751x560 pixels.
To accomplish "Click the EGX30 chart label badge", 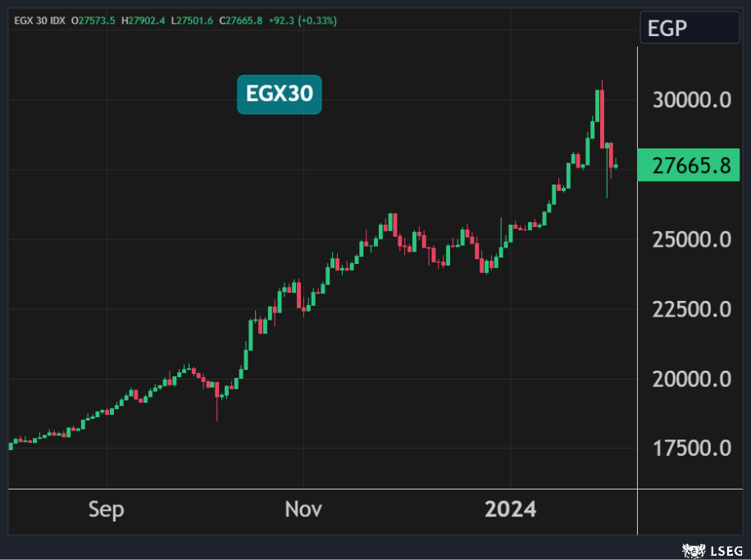I will point(280,94).
